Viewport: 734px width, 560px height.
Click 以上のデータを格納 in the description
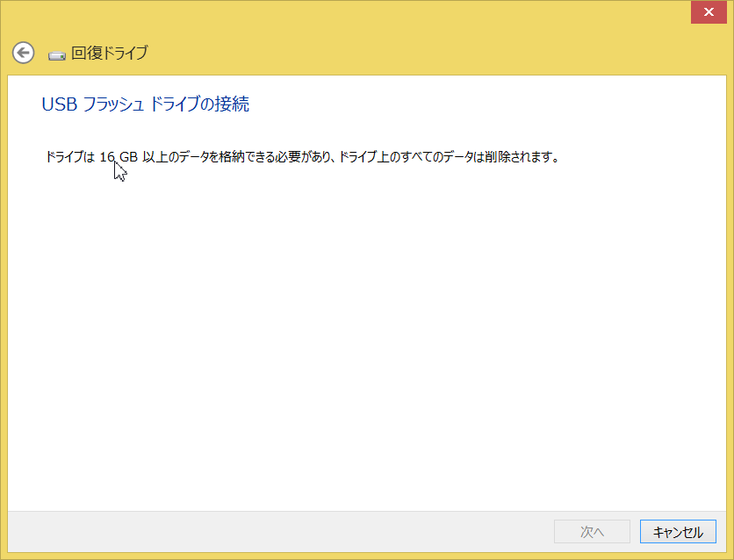[193, 158]
